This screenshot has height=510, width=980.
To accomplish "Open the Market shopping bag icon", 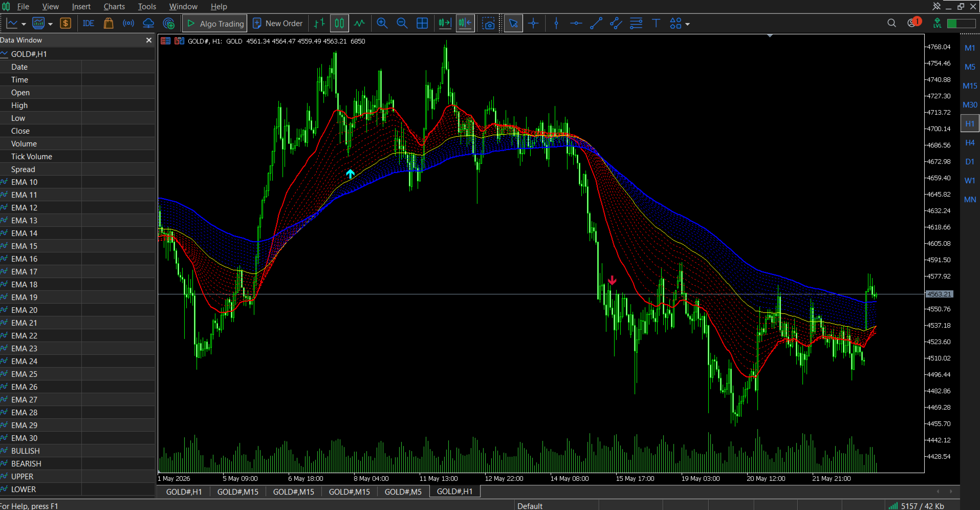I will click(x=108, y=24).
